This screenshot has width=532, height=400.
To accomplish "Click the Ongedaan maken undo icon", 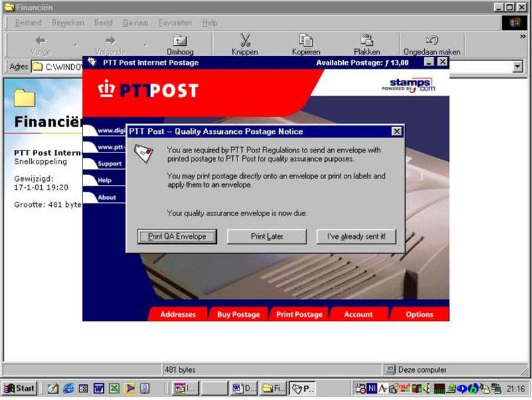I will (432, 40).
